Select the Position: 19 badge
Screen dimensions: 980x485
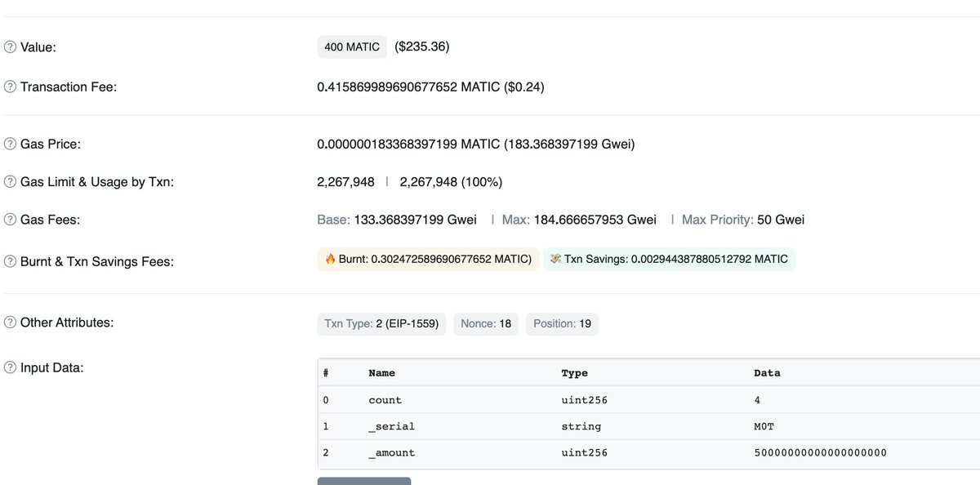(562, 323)
